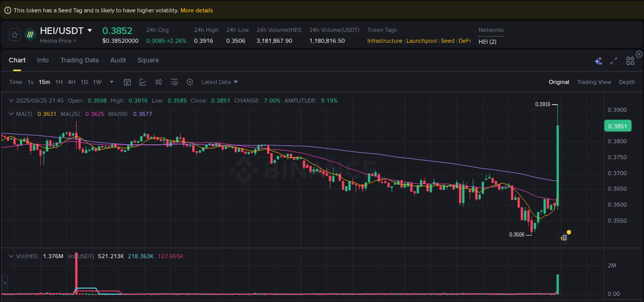
Task: Select the candlestick display icon
Action: [158, 81]
